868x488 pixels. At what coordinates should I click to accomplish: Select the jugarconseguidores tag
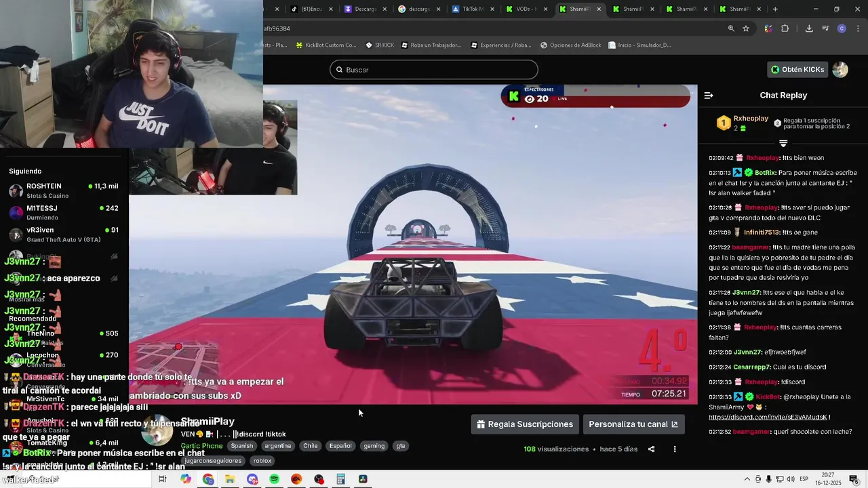click(x=213, y=461)
